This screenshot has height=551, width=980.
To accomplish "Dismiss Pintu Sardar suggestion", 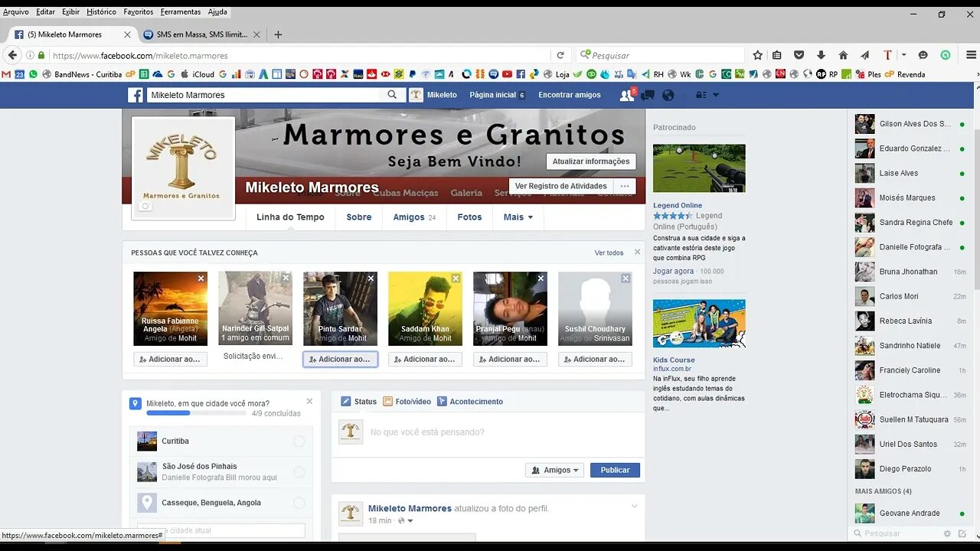I will 371,279.
